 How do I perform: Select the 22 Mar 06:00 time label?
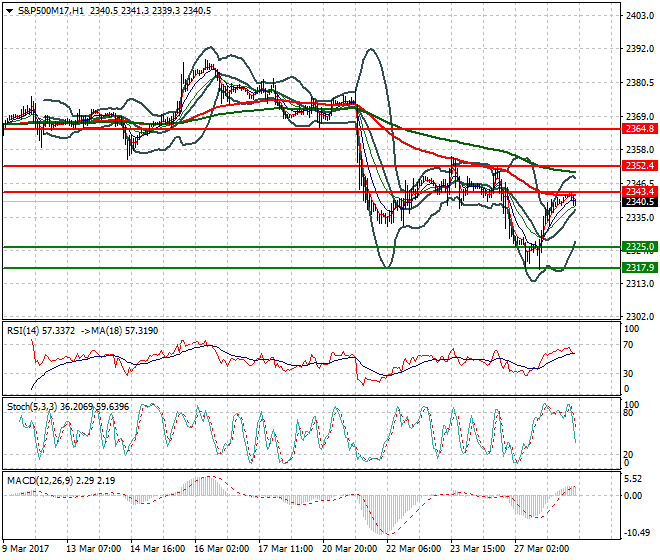tap(413, 549)
